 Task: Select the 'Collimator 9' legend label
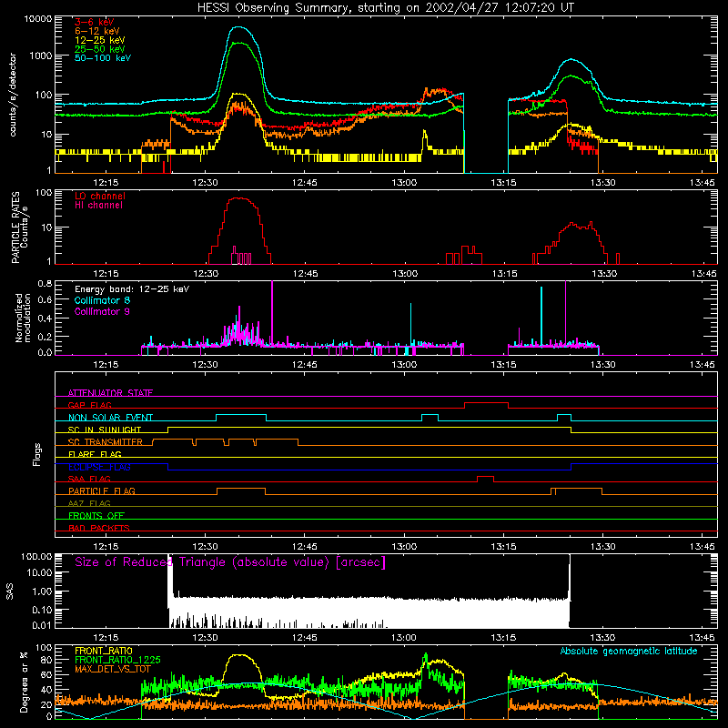click(102, 311)
